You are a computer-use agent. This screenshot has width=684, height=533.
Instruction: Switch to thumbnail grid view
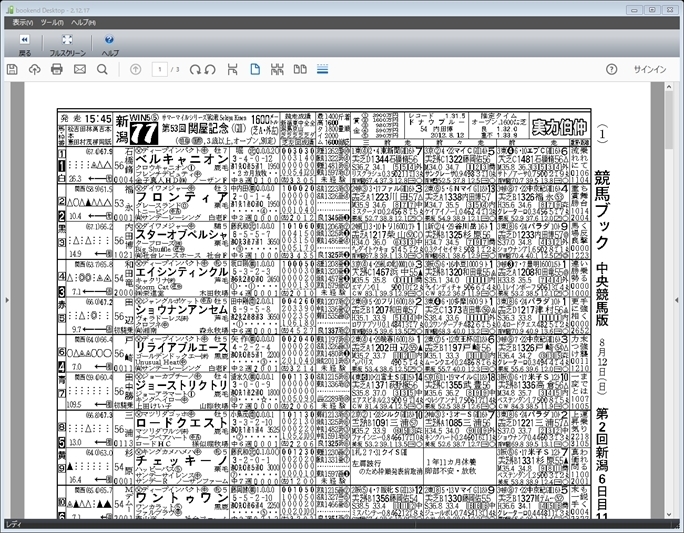(x=277, y=69)
